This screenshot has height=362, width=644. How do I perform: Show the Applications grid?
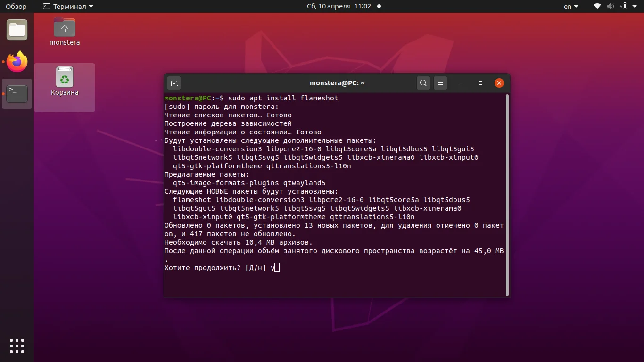click(x=17, y=346)
